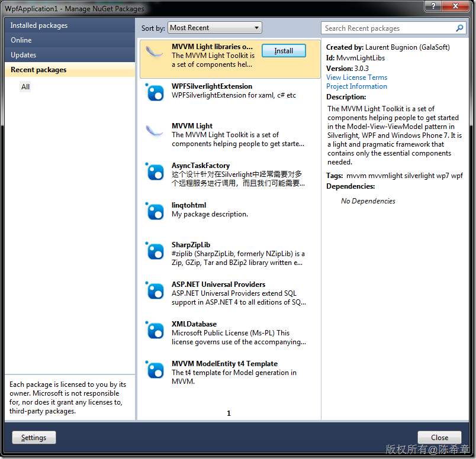Close the Manage NuGet Packages dialog
476x459 pixels.
pos(439,438)
